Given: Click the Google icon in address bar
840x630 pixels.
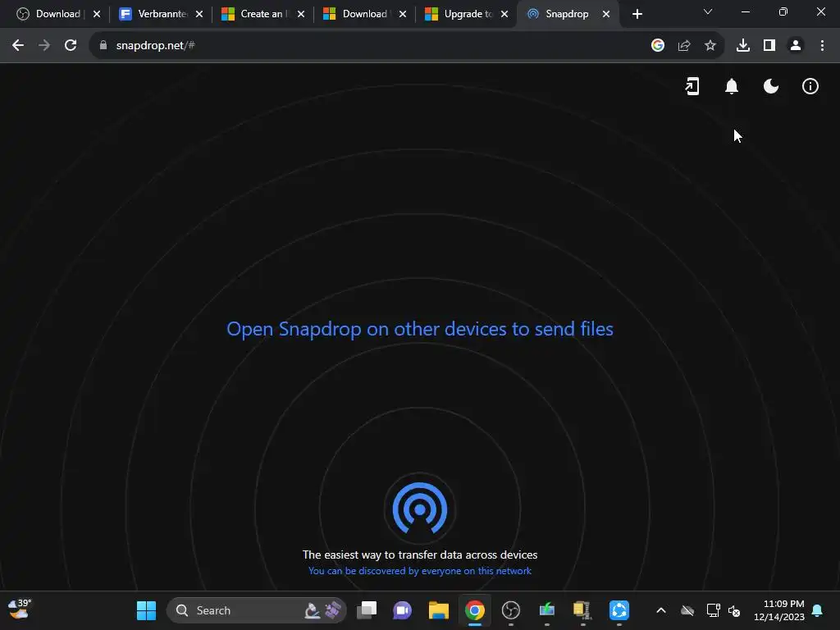Looking at the screenshot, I should [657, 46].
